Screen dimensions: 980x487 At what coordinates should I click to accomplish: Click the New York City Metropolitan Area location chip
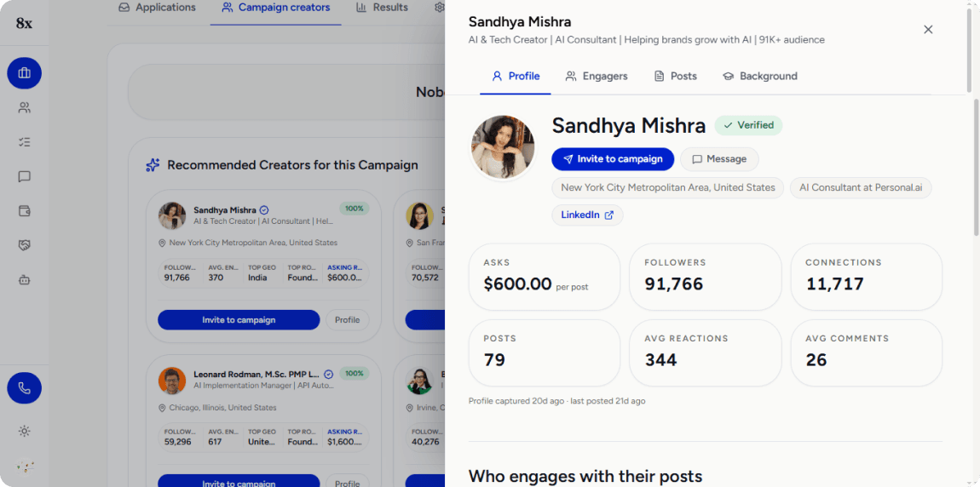(x=667, y=187)
